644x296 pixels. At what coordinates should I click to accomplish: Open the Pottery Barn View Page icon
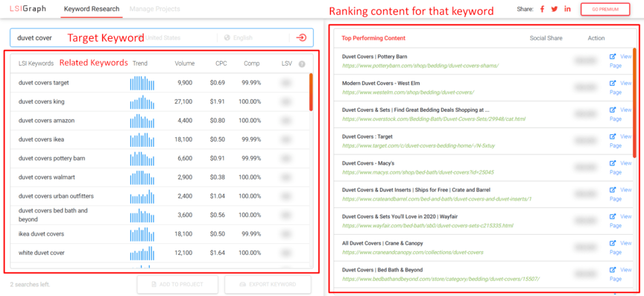point(613,57)
